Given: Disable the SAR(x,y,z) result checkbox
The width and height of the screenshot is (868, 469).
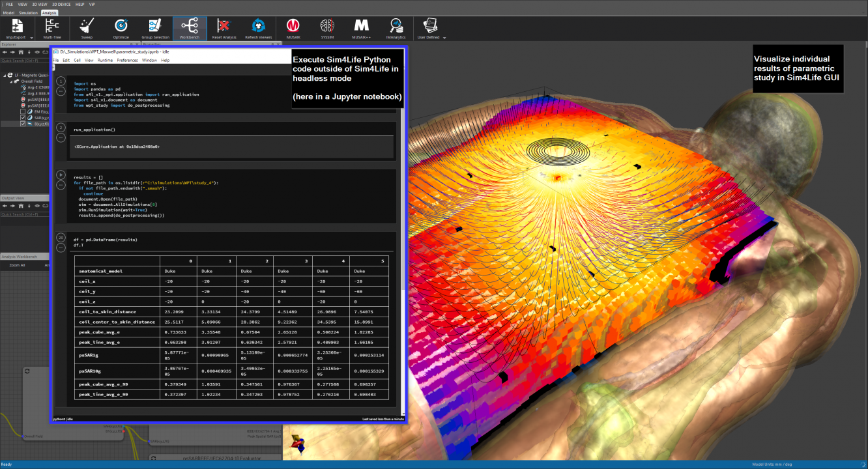Looking at the screenshot, I should pos(23,118).
